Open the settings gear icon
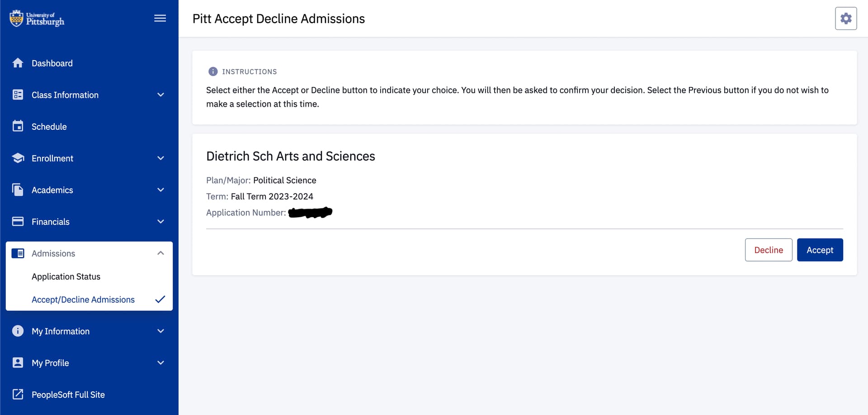The width and height of the screenshot is (868, 415). pyautogui.click(x=845, y=19)
